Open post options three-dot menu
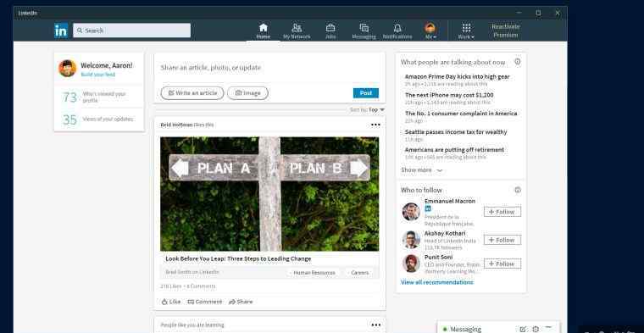This screenshot has height=333, width=644. click(x=375, y=125)
